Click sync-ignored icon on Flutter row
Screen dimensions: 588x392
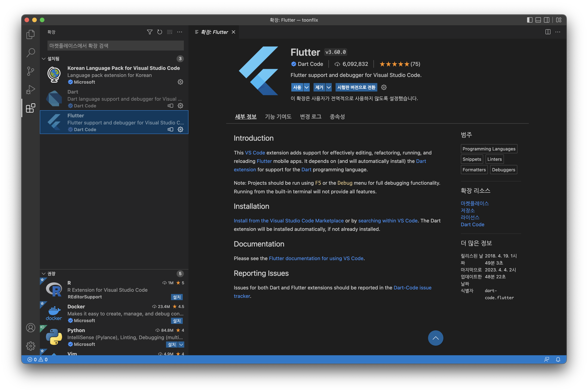pyautogui.click(x=170, y=130)
